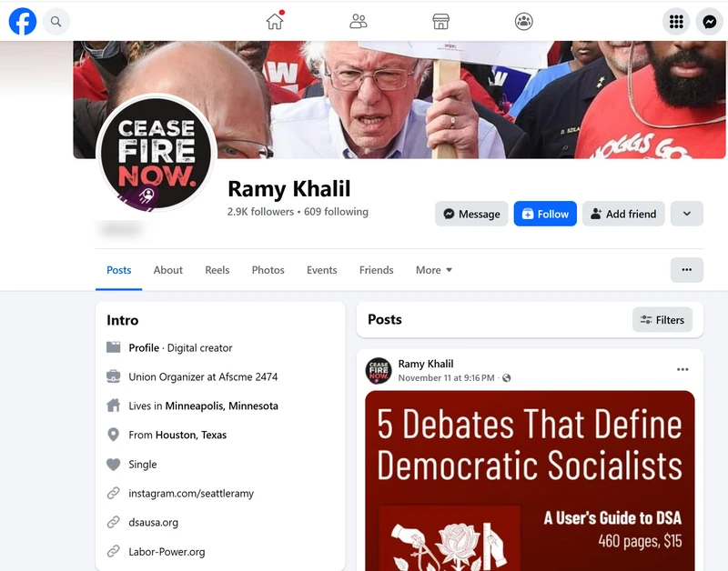The height and width of the screenshot is (571, 728).
Task: Expand the chevron button beside Add friend
Action: coord(687,214)
